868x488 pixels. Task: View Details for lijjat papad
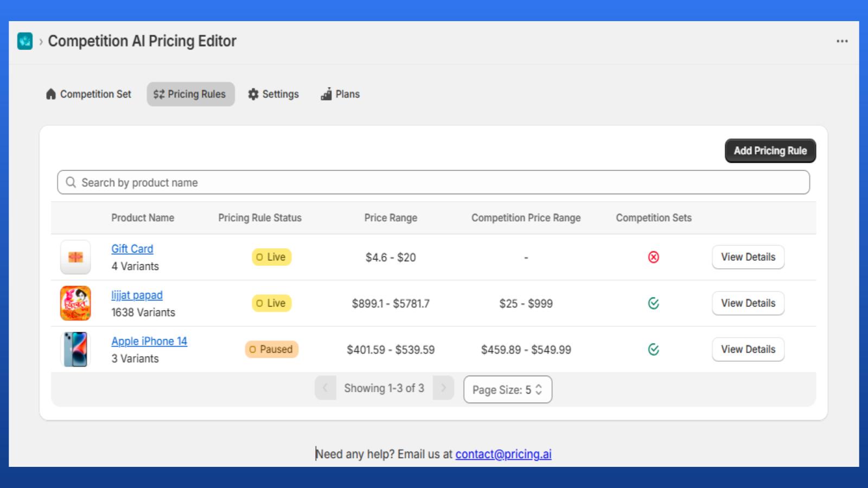[748, 303]
